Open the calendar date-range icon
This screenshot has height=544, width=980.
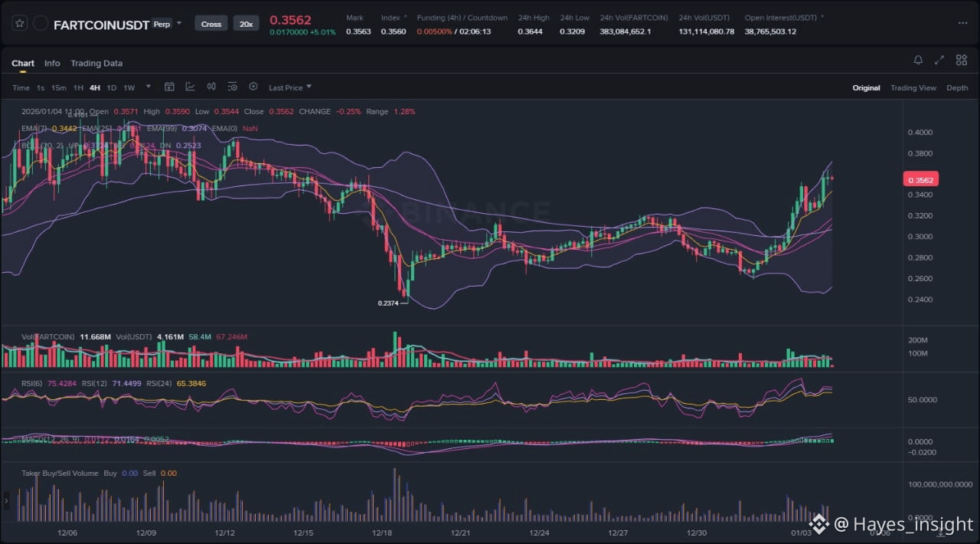click(170, 87)
